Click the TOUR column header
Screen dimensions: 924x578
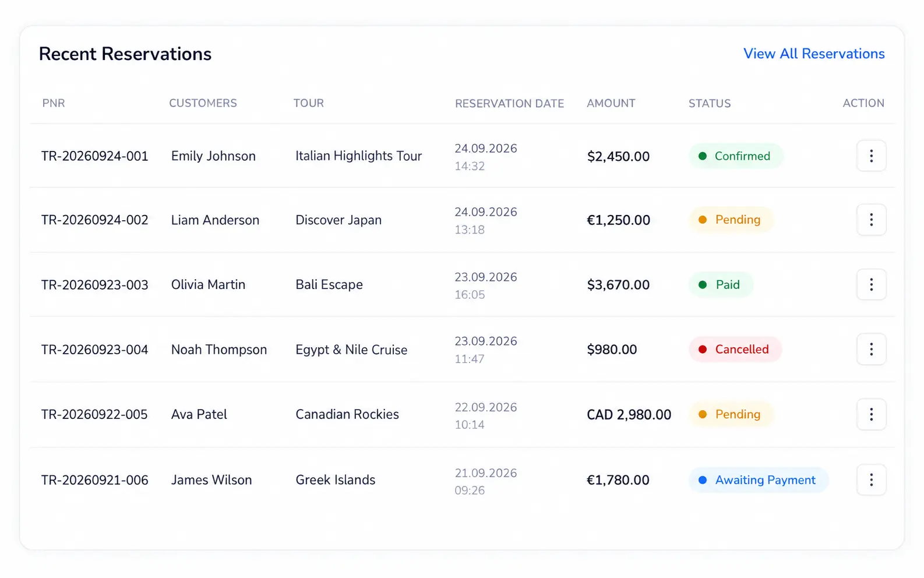click(308, 103)
